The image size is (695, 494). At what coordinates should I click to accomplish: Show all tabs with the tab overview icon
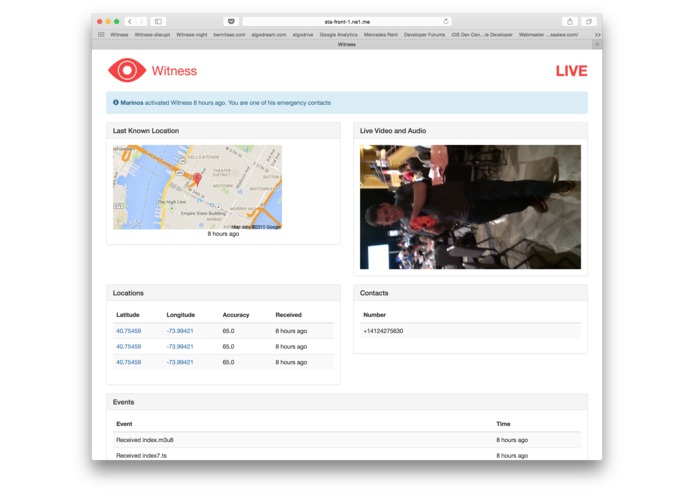(589, 21)
